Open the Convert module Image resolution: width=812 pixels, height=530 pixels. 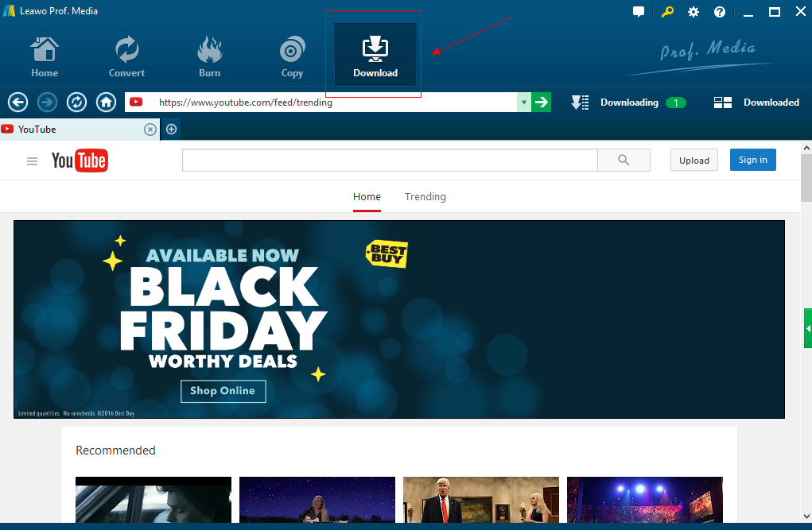click(x=127, y=57)
